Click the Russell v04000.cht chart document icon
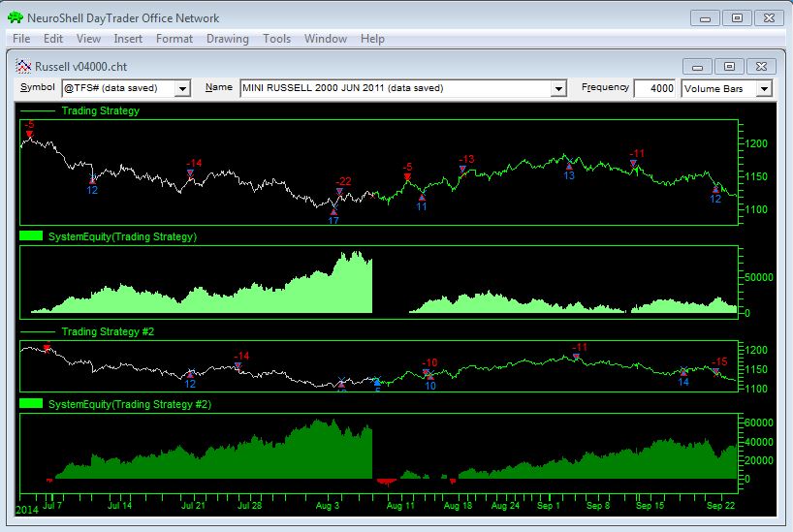This screenshot has width=793, height=532. (23, 66)
